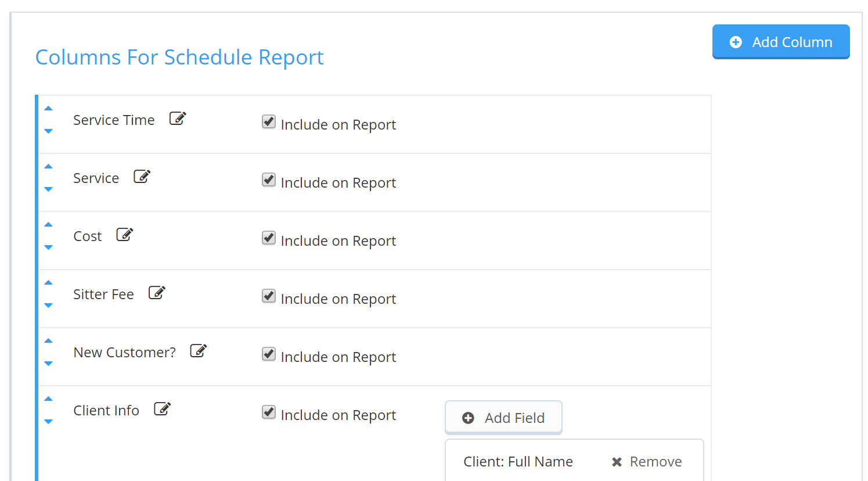Open the edit pencil for Cost
Screen dimensions: 868x481
(125, 235)
